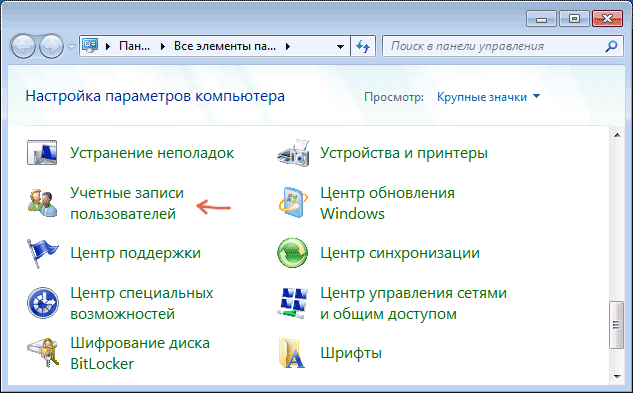This screenshot has width=633, height=393.
Task: Open the Устранение неполадок link
Action: [152, 153]
